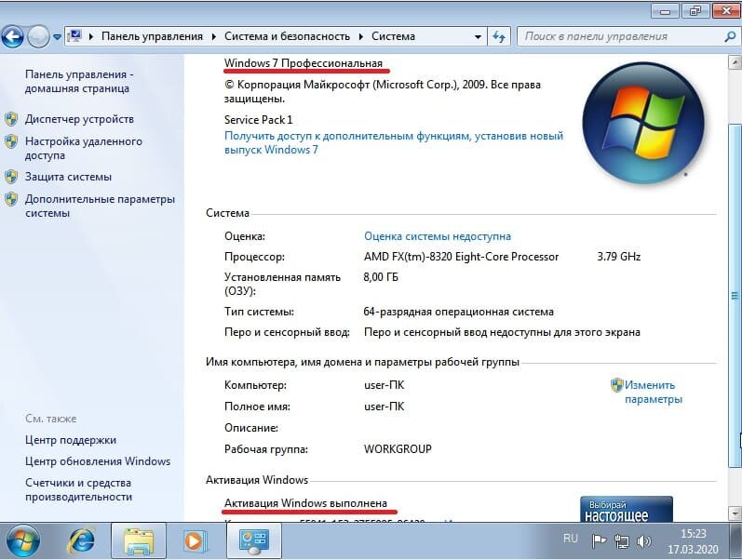The width and height of the screenshot is (742, 560).
Task: Click volume speaker tray icon
Action: point(644,540)
